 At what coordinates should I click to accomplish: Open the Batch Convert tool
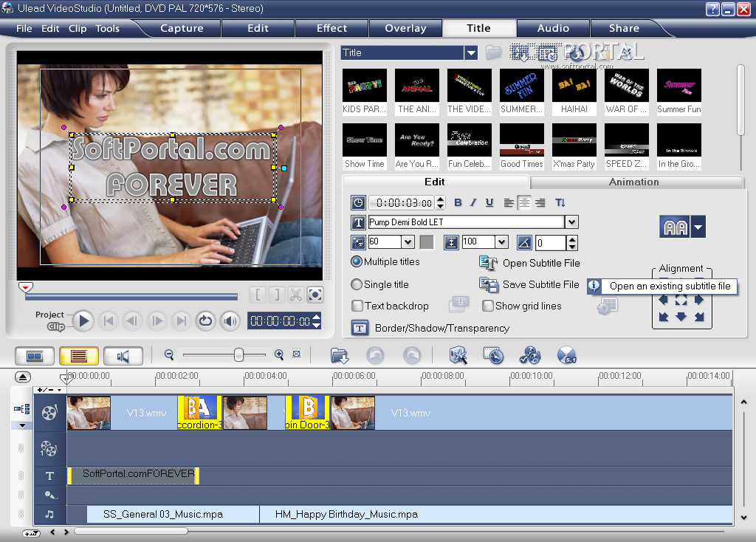coord(493,355)
